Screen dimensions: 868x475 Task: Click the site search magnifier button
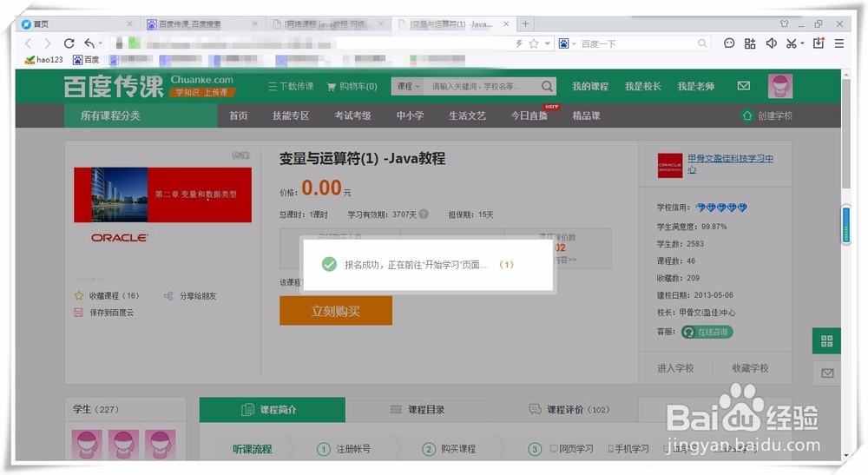[x=547, y=86]
